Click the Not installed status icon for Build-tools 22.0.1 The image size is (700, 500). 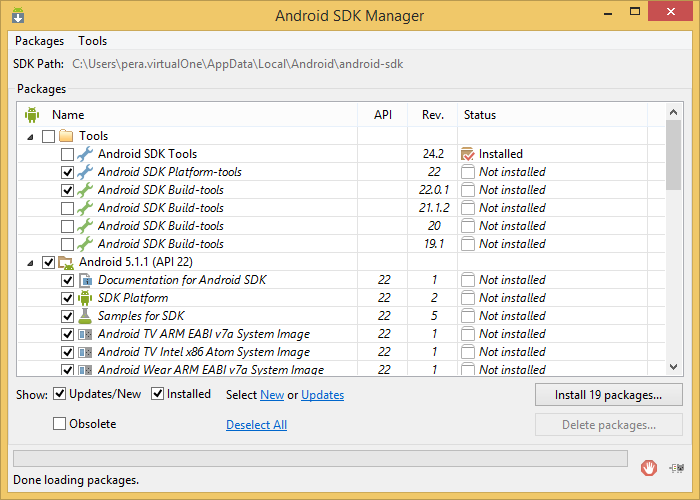pos(467,190)
